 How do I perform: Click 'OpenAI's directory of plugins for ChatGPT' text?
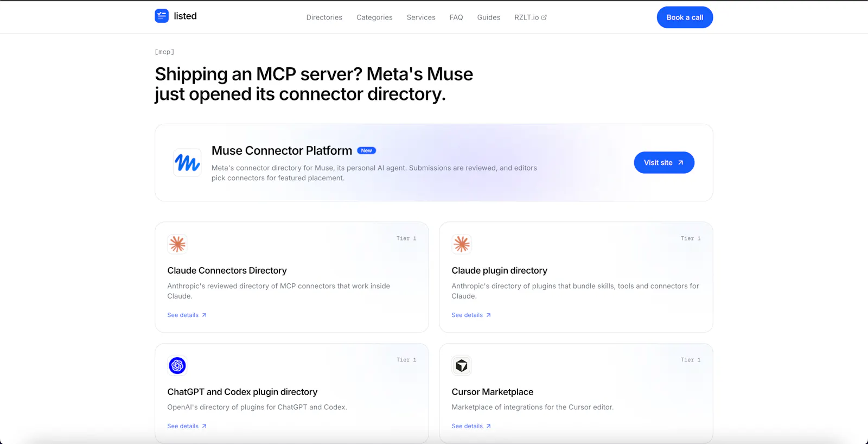pyautogui.click(x=257, y=407)
